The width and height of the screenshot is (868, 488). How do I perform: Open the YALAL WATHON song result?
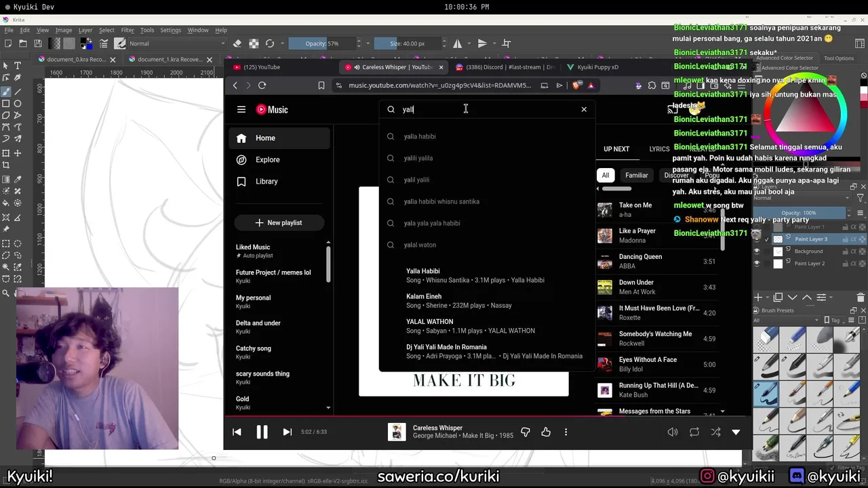[487, 326]
